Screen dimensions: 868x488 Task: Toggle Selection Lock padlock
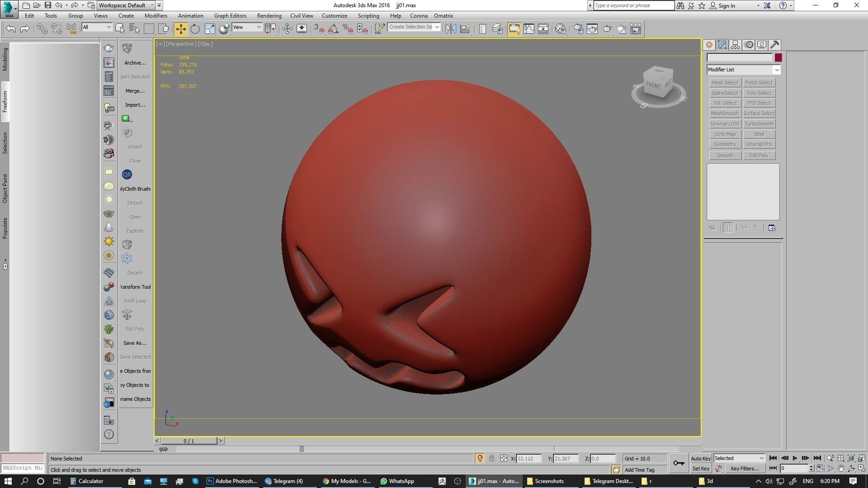pyautogui.click(x=491, y=458)
